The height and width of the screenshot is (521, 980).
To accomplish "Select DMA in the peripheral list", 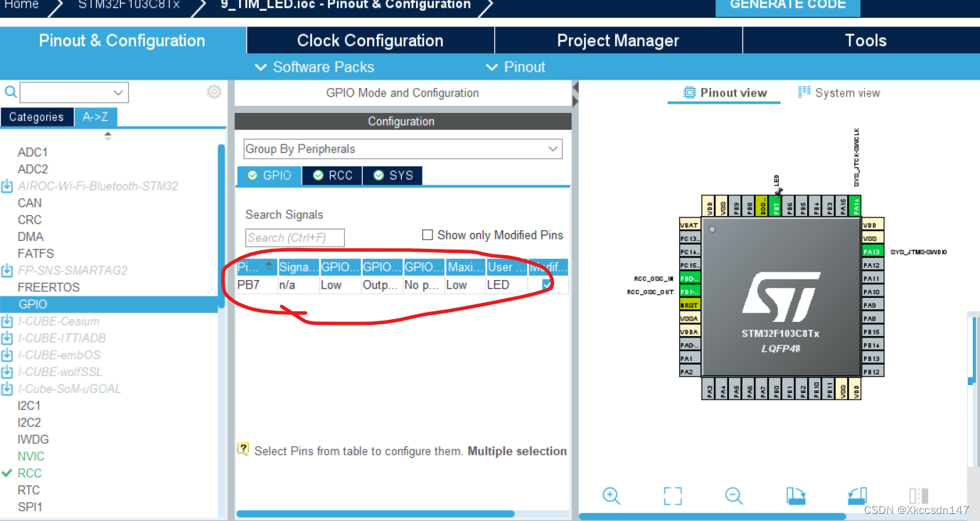I will (31, 237).
